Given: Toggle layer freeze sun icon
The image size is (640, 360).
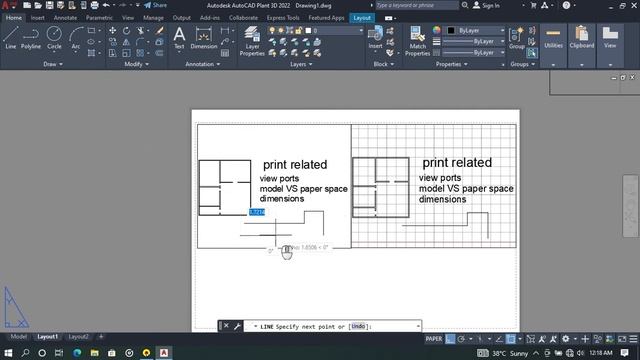Looking at the screenshot, I should click(281, 31).
